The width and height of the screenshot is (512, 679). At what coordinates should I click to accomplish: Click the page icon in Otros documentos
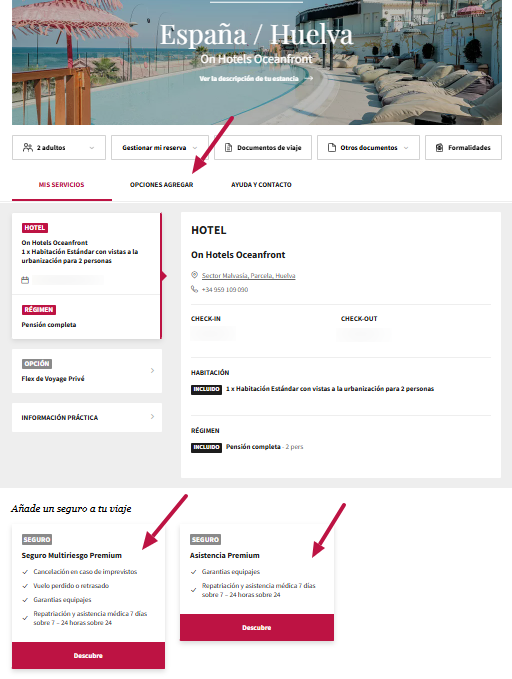[x=332, y=148]
